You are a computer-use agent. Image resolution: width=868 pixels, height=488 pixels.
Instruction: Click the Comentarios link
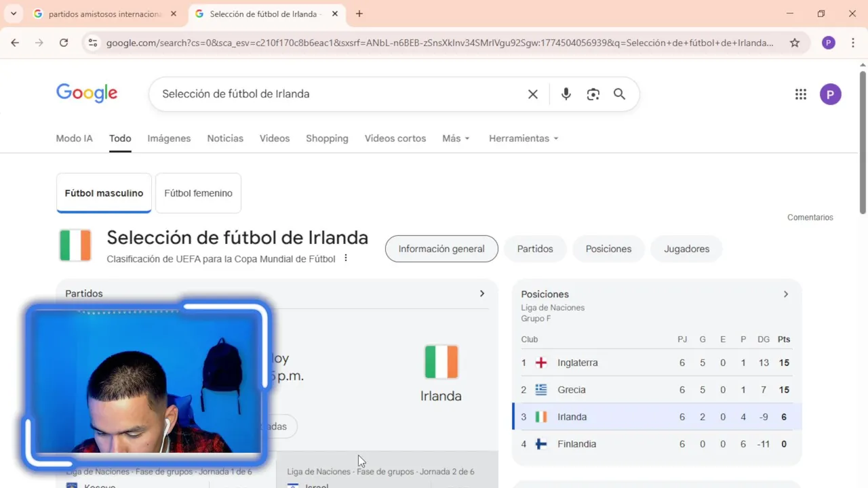click(x=810, y=218)
